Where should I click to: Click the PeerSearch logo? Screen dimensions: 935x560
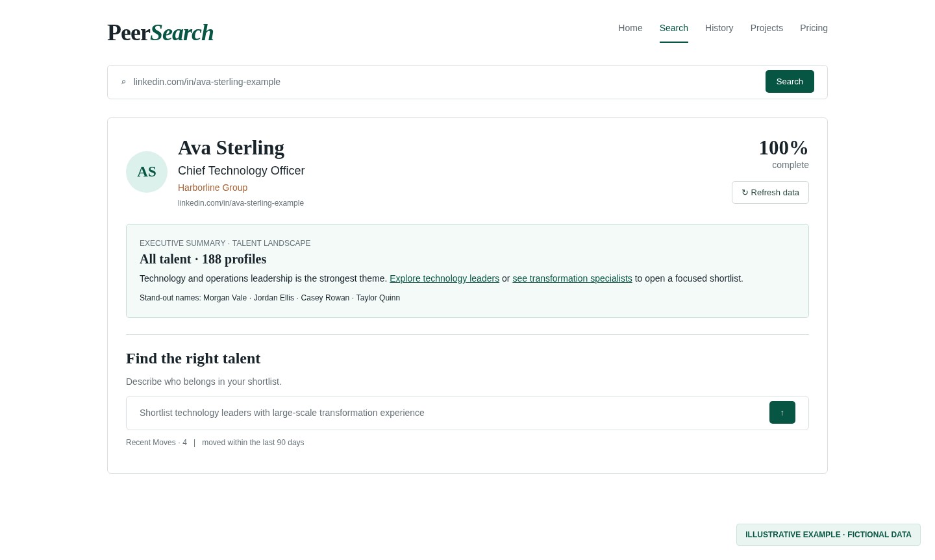(160, 32)
